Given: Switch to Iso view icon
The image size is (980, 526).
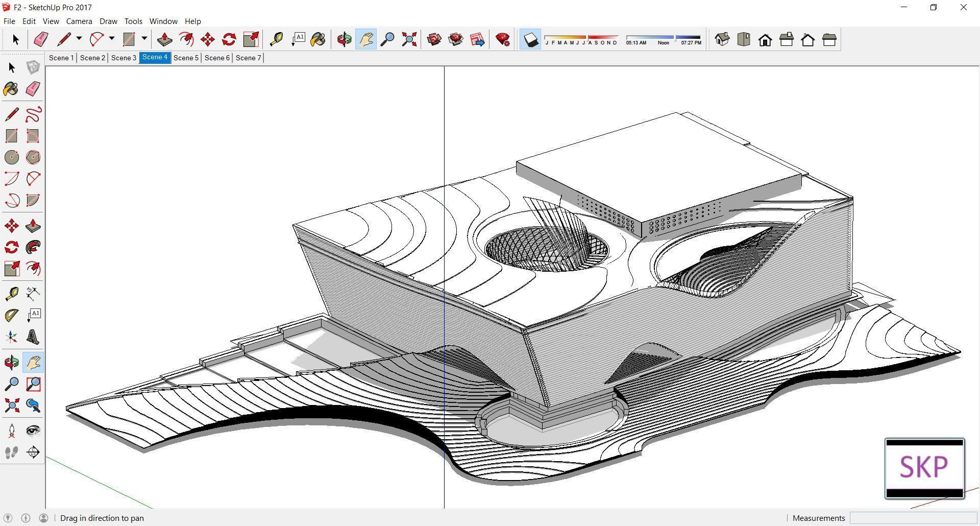Looking at the screenshot, I should (x=722, y=40).
